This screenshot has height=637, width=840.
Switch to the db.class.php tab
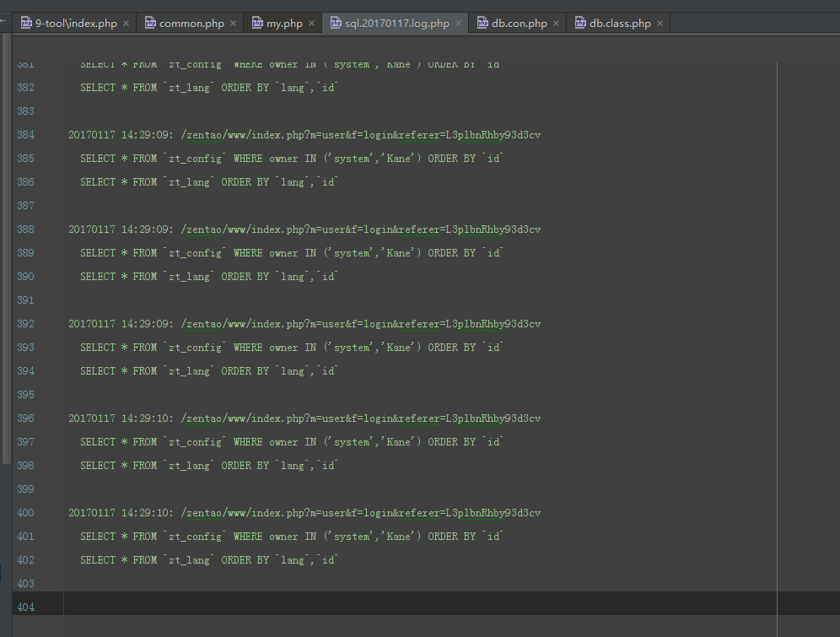pos(619,24)
